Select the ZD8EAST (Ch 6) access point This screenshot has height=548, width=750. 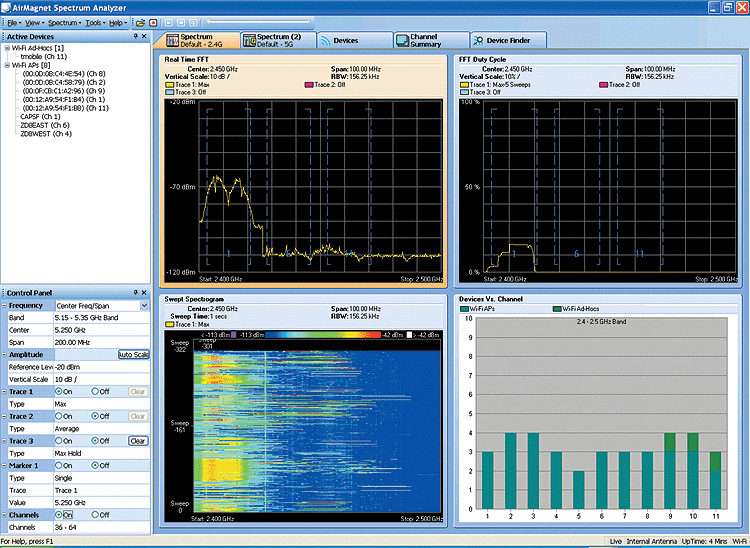pyautogui.click(x=45, y=125)
